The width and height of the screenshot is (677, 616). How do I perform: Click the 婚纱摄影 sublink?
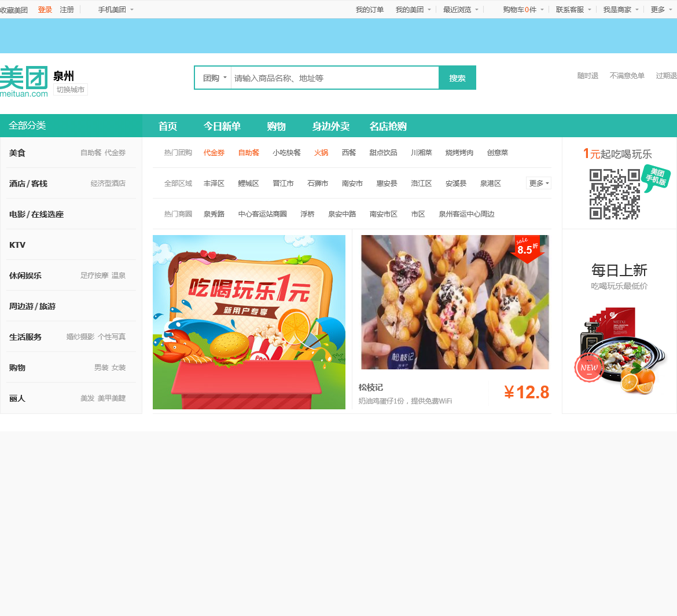[80, 337]
